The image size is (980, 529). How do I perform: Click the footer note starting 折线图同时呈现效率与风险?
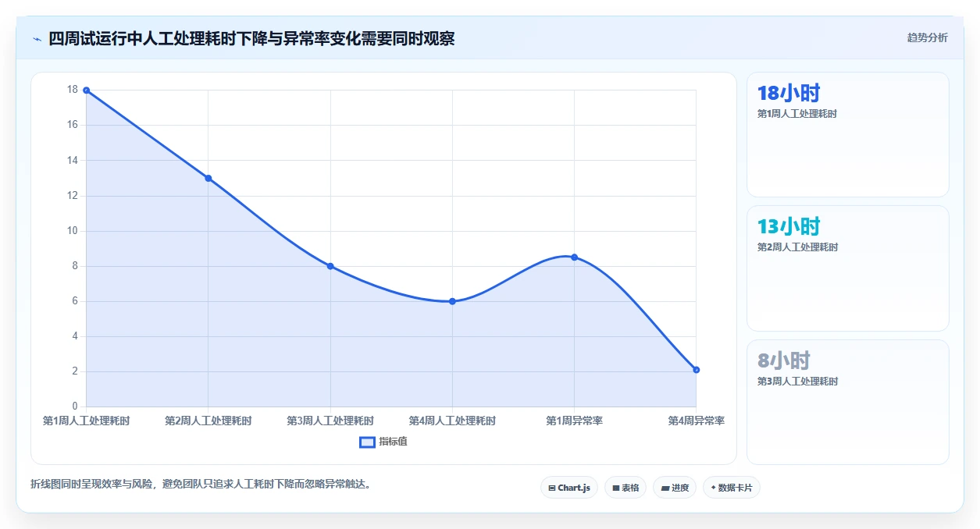click(x=200, y=484)
